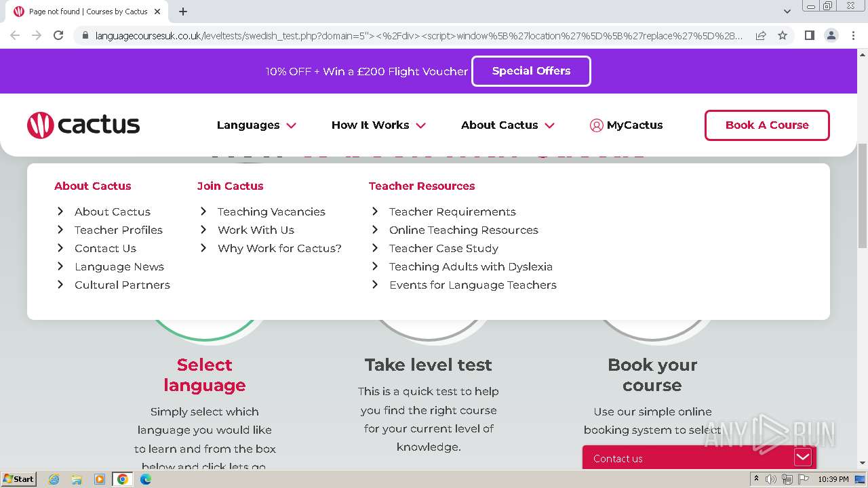
Task: Click the share page icon
Action: coord(761,35)
